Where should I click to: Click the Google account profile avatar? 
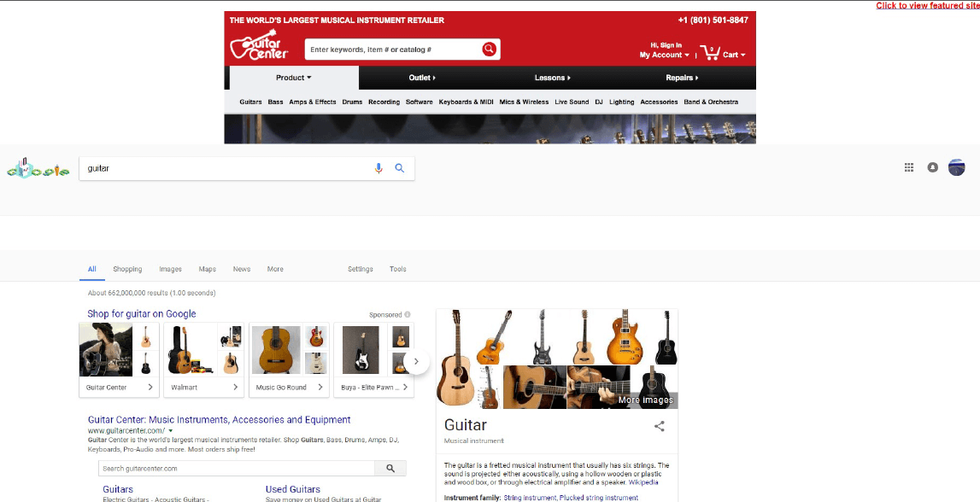pyautogui.click(x=956, y=167)
